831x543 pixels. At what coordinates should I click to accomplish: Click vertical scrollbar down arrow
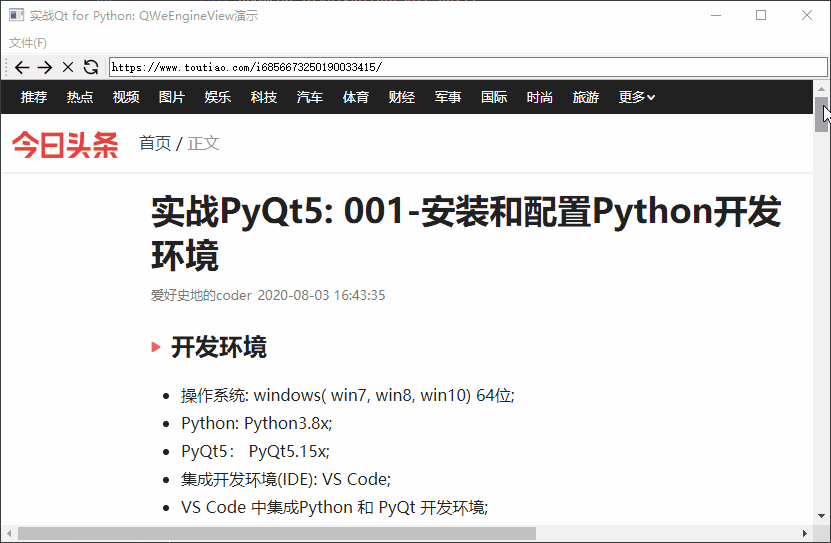[821, 515]
